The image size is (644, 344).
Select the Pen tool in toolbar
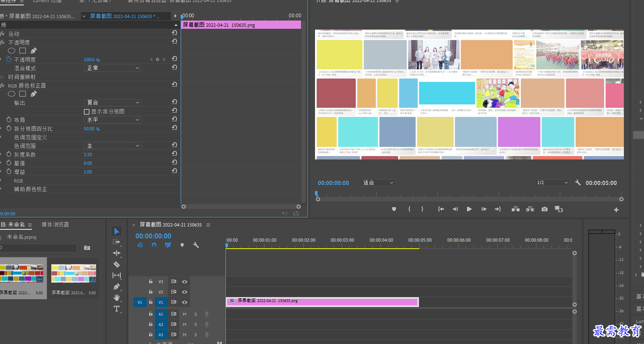click(117, 286)
